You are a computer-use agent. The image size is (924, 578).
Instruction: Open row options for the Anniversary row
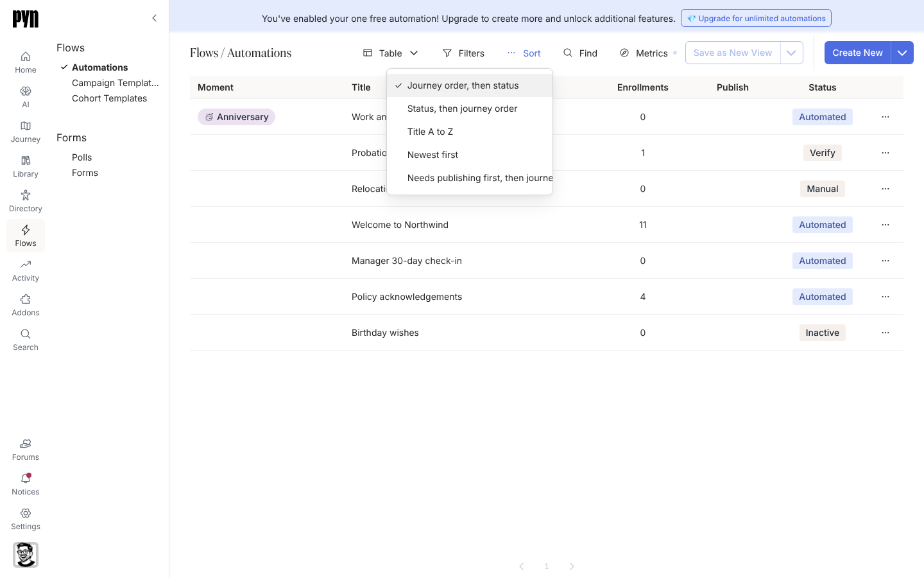click(886, 117)
